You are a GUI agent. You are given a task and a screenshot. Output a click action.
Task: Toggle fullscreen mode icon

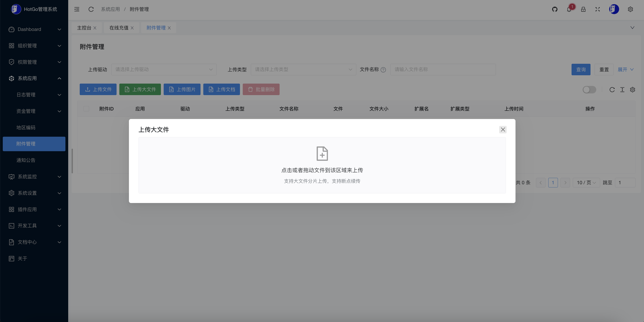(x=597, y=9)
